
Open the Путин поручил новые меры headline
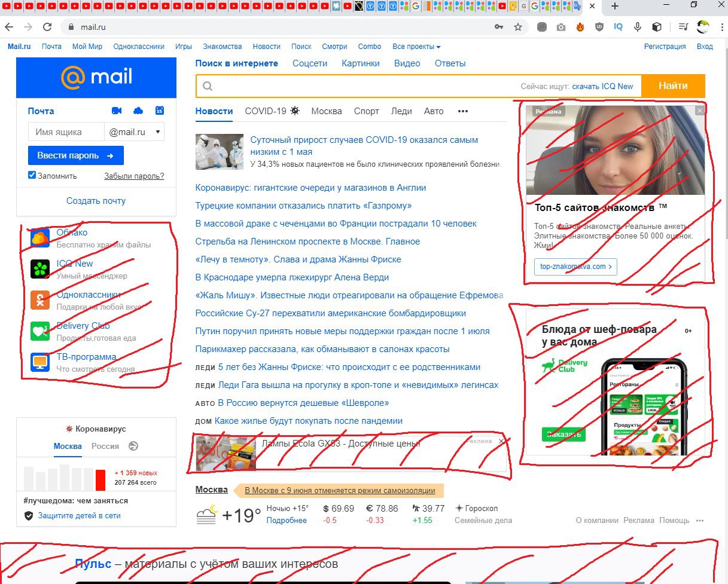pos(343,331)
